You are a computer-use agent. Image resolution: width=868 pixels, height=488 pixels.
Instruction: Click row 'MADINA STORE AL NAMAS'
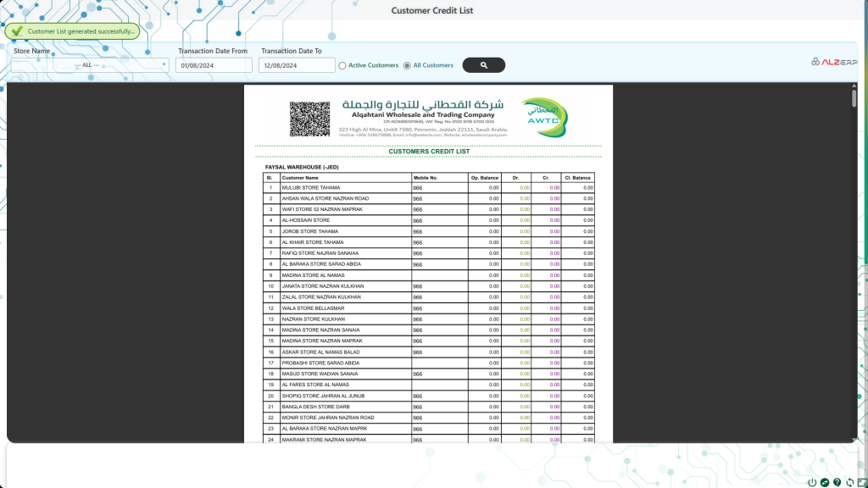click(429, 275)
